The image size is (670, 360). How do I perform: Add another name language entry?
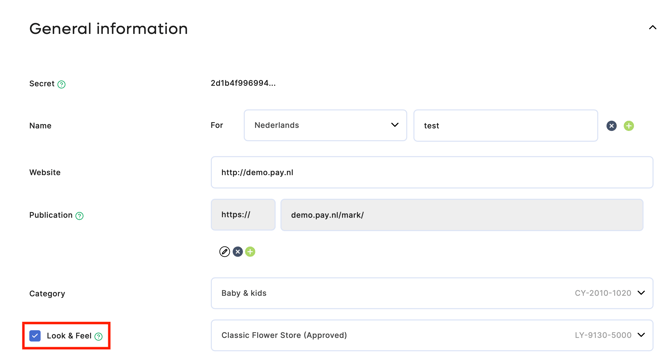[x=629, y=126]
